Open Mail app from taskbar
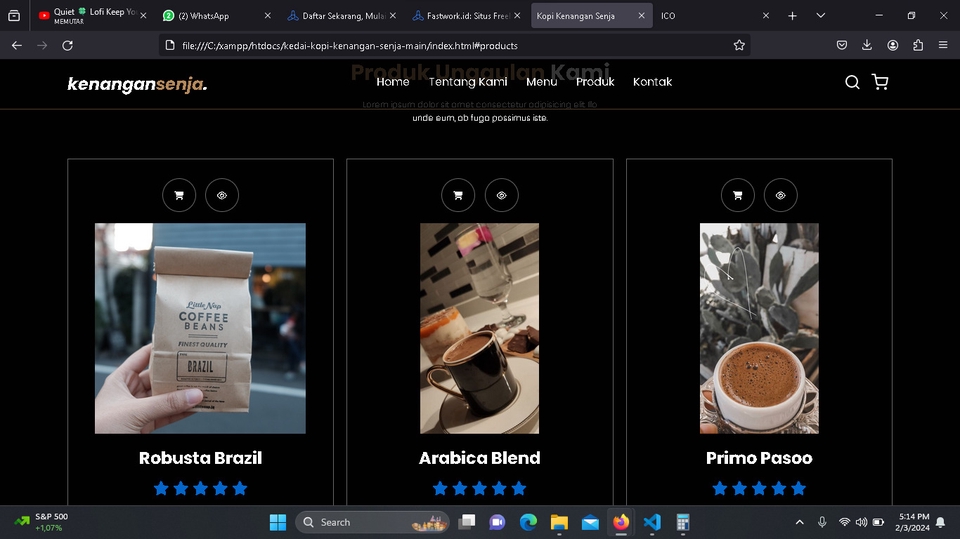This screenshot has width=960, height=539. click(590, 522)
